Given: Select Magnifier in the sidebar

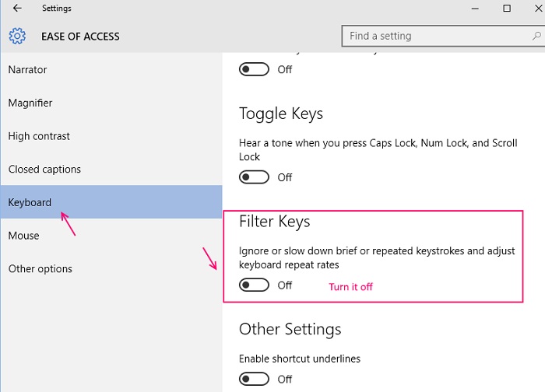Looking at the screenshot, I should [x=30, y=103].
